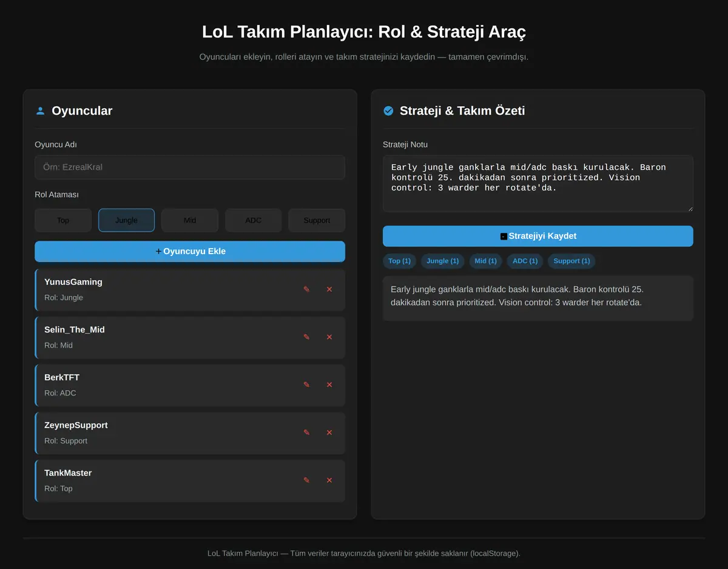This screenshot has height=569, width=728.
Task: Edit the BerkTFT player entry
Action: (x=306, y=385)
